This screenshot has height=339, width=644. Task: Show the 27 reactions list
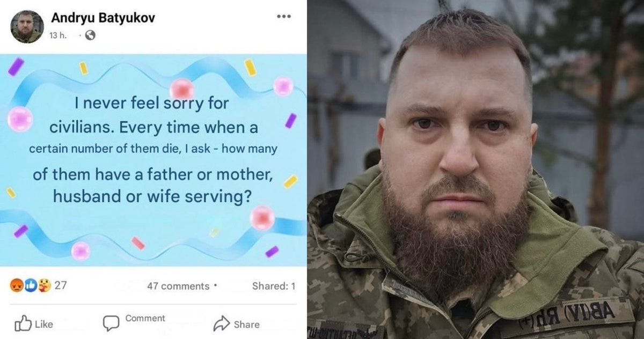[x=61, y=285]
